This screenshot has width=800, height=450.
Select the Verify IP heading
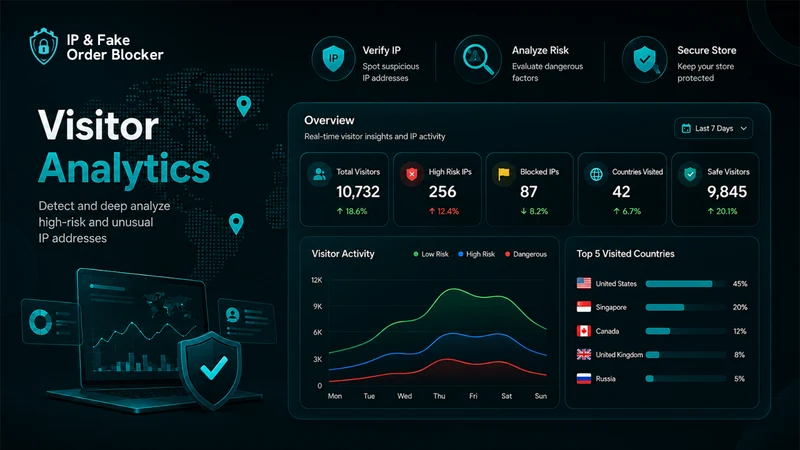382,51
